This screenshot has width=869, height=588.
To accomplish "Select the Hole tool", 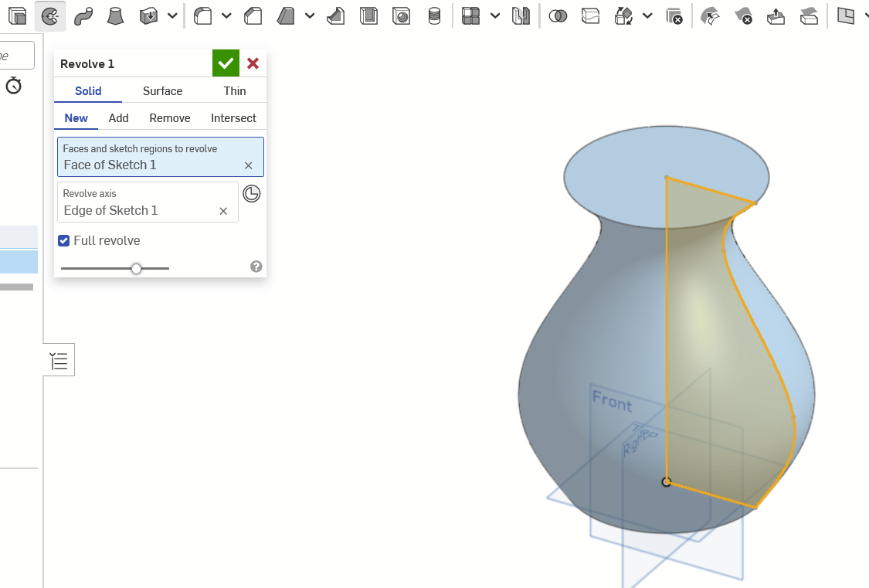I will pyautogui.click(x=401, y=16).
